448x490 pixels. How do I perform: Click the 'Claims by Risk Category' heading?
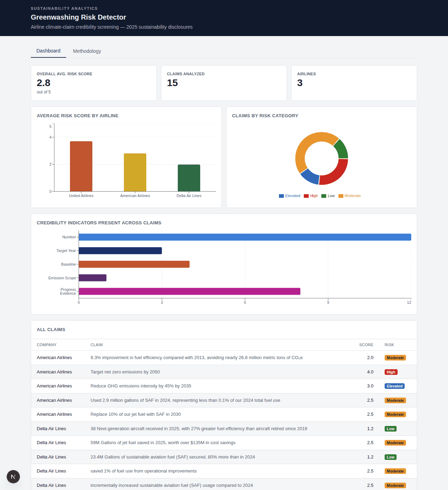265,116
